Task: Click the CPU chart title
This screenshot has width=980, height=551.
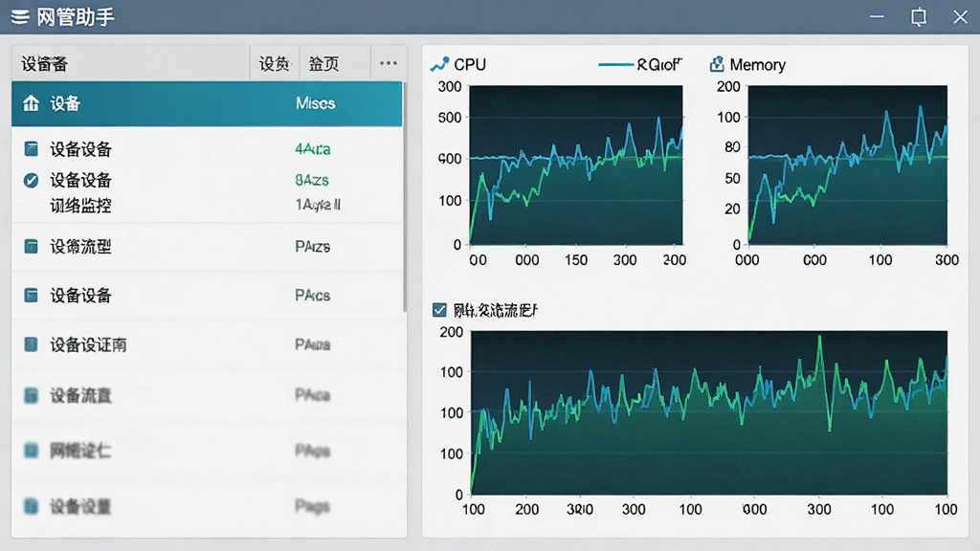Action: [470, 64]
